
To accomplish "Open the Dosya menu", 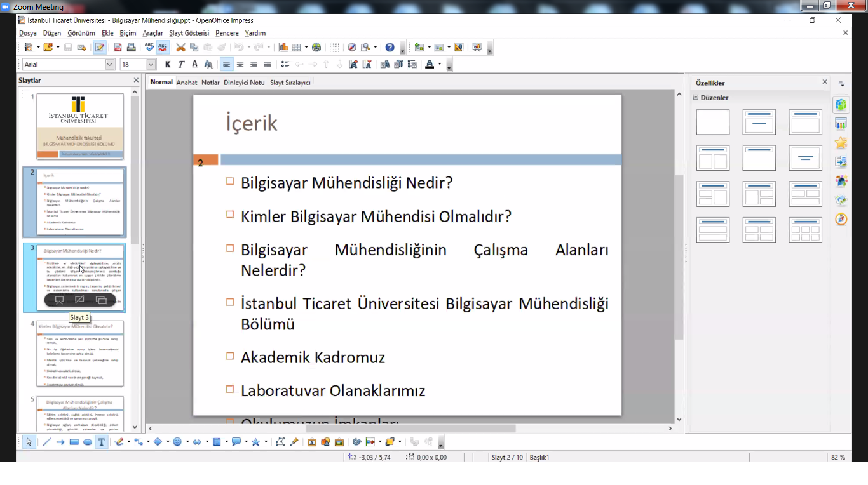I will pyautogui.click(x=28, y=33).
